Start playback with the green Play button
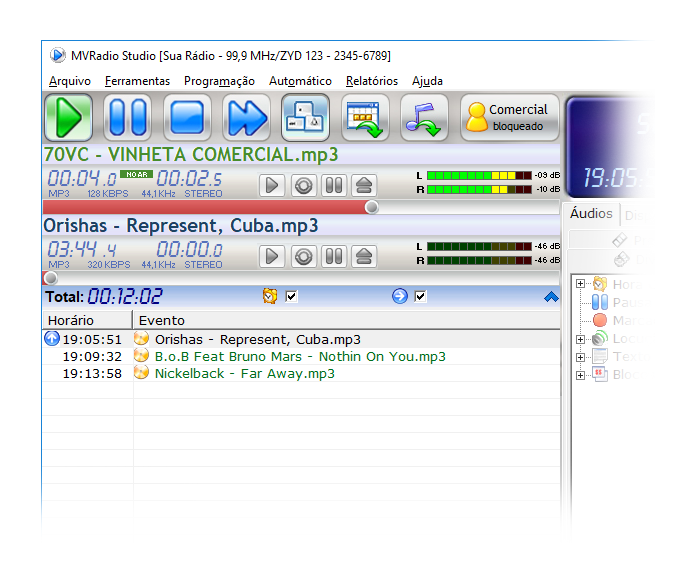 pyautogui.click(x=68, y=118)
